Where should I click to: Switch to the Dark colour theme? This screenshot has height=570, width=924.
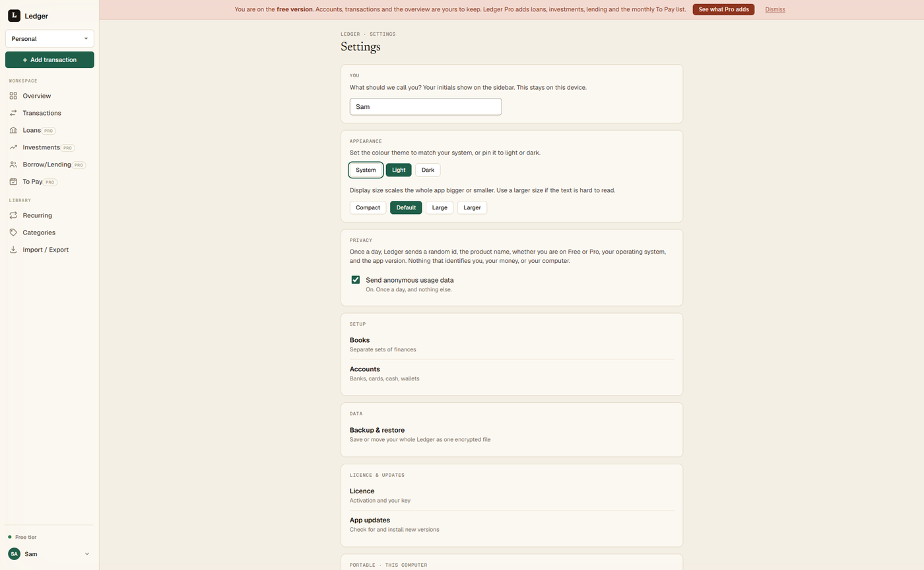[x=428, y=170]
